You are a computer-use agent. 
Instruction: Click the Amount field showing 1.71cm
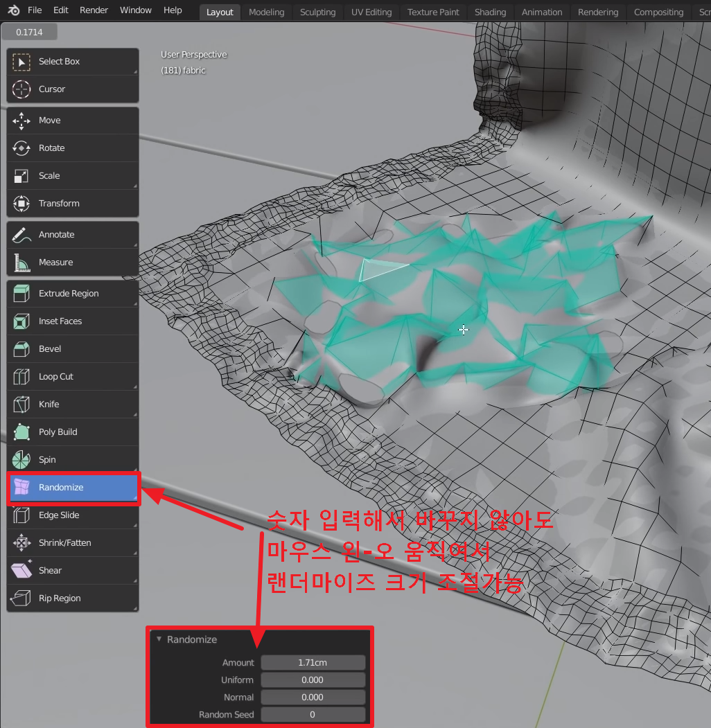point(313,662)
